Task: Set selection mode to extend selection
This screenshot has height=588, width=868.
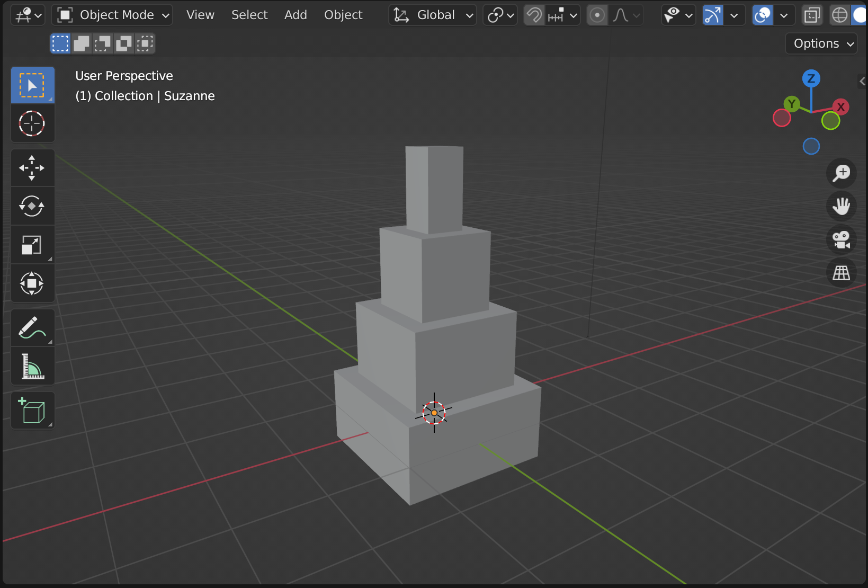Action: [82, 43]
